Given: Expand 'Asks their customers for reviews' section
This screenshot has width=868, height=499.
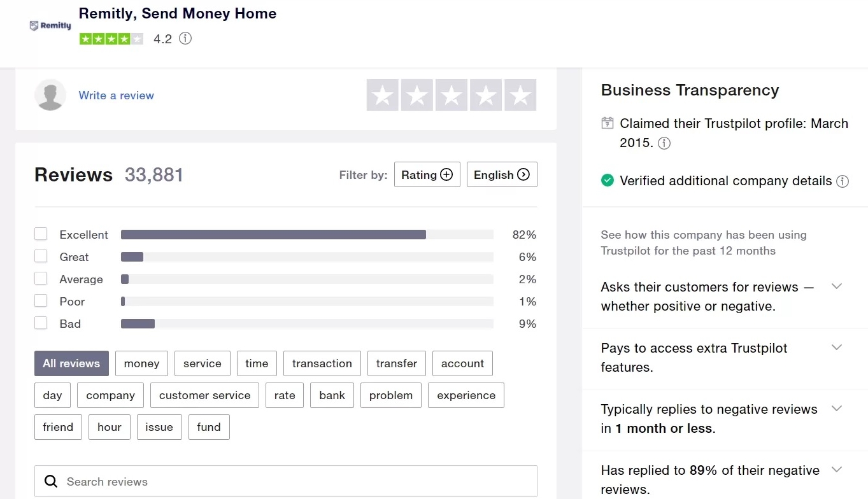Looking at the screenshot, I should [837, 287].
